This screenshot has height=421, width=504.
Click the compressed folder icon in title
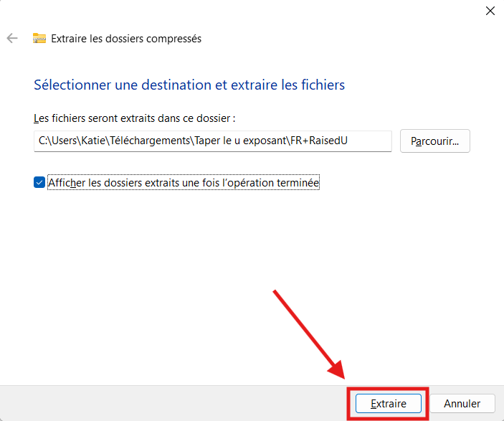39,39
